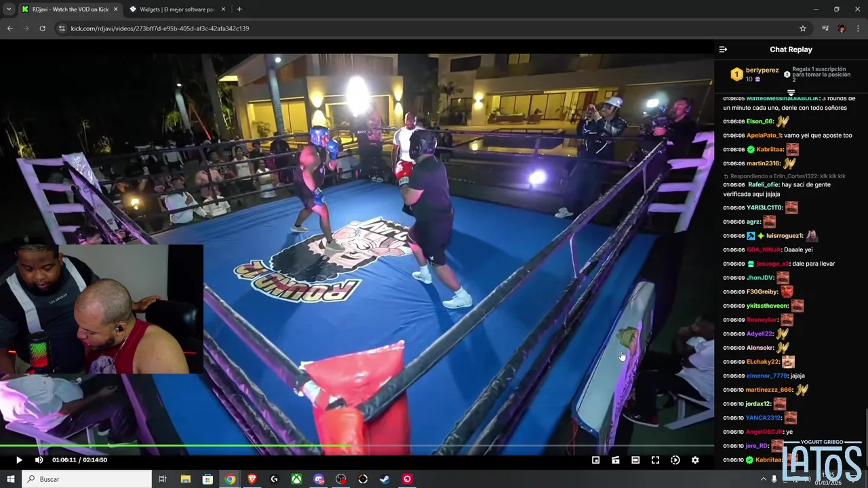Viewport: 868px width, 488px height.
Task: Click the Chat Replay heading
Action: pos(791,49)
